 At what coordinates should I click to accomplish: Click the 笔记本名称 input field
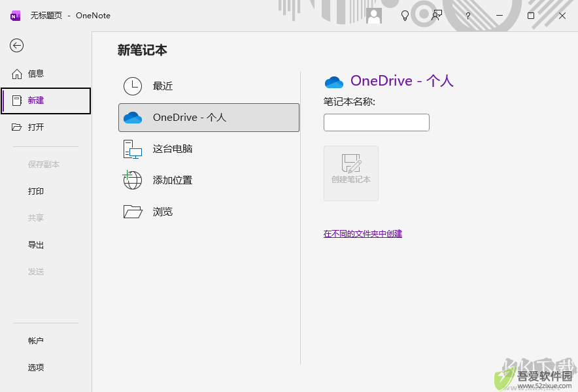coord(377,122)
